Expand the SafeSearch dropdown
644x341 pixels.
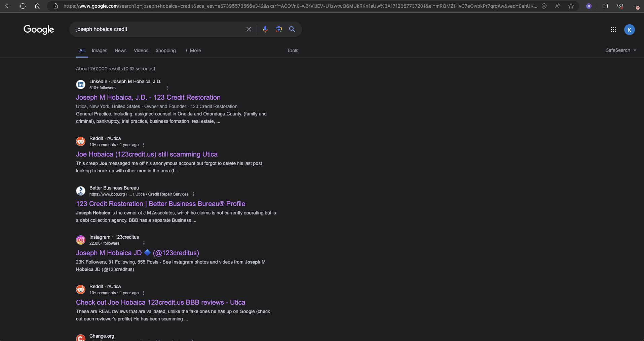(x=621, y=50)
